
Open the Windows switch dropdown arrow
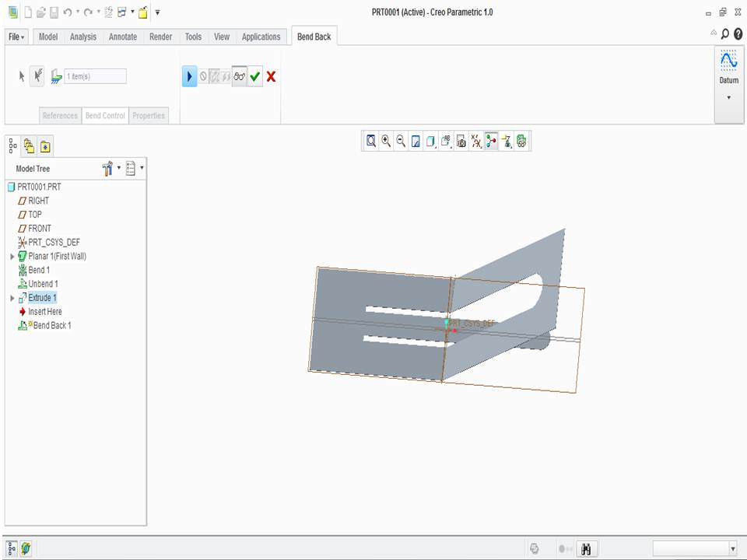[x=132, y=12]
